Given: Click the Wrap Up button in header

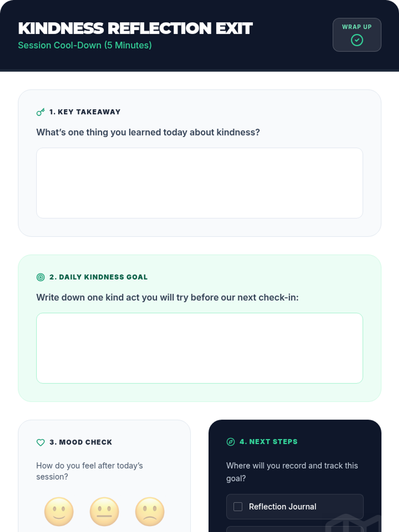Looking at the screenshot, I should coord(357,35).
